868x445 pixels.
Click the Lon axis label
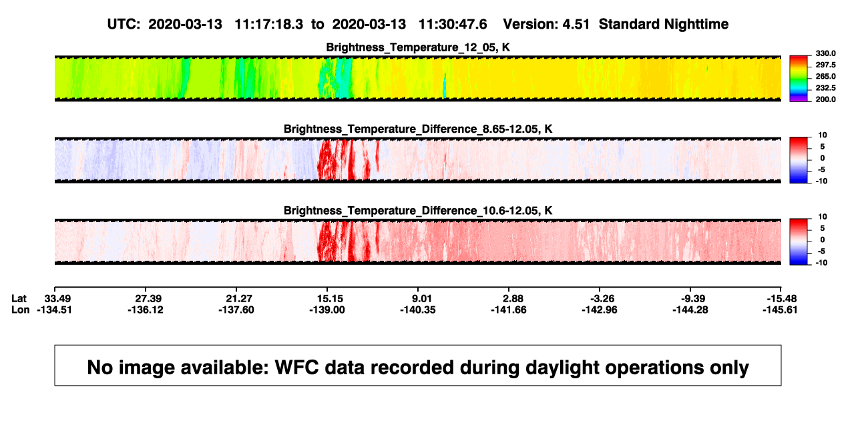pyautogui.click(x=21, y=310)
